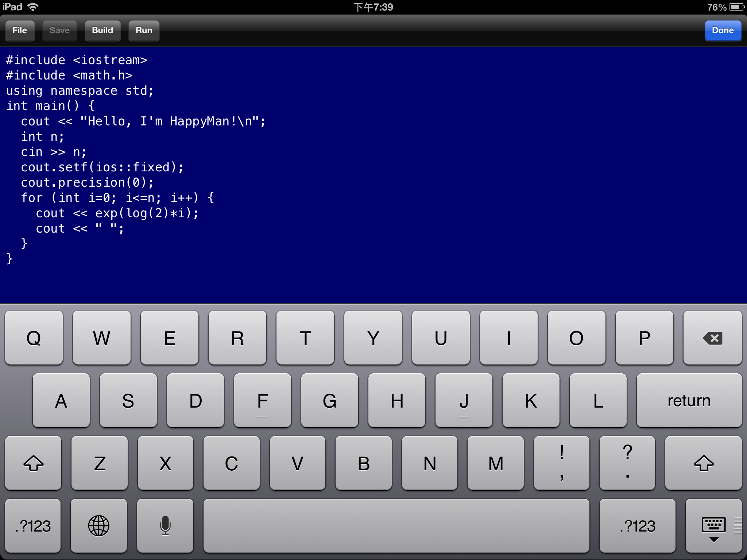This screenshot has height=560, width=747.
Task: Tap the microphone dictation key
Action: [165, 526]
